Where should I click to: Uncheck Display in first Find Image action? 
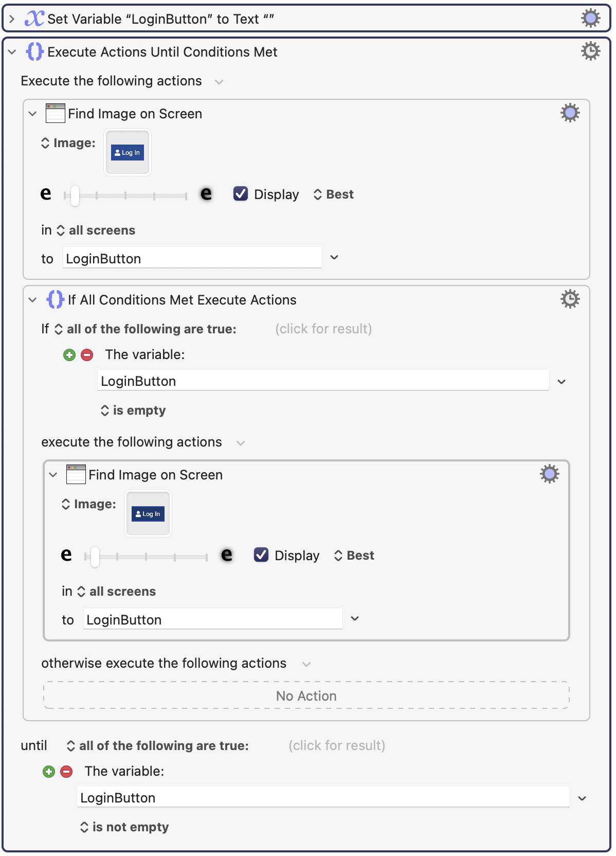[241, 193]
